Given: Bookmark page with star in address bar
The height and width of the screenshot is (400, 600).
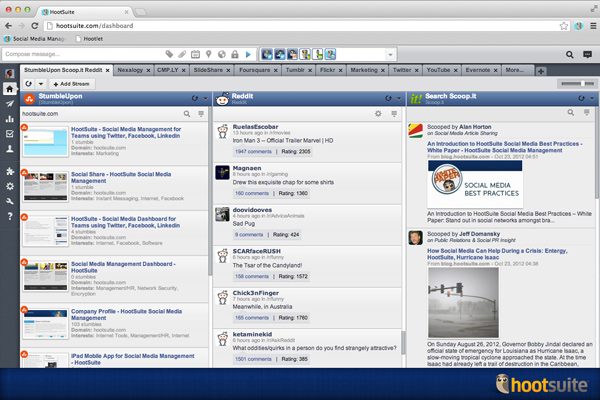Looking at the screenshot, I should pos(564,26).
